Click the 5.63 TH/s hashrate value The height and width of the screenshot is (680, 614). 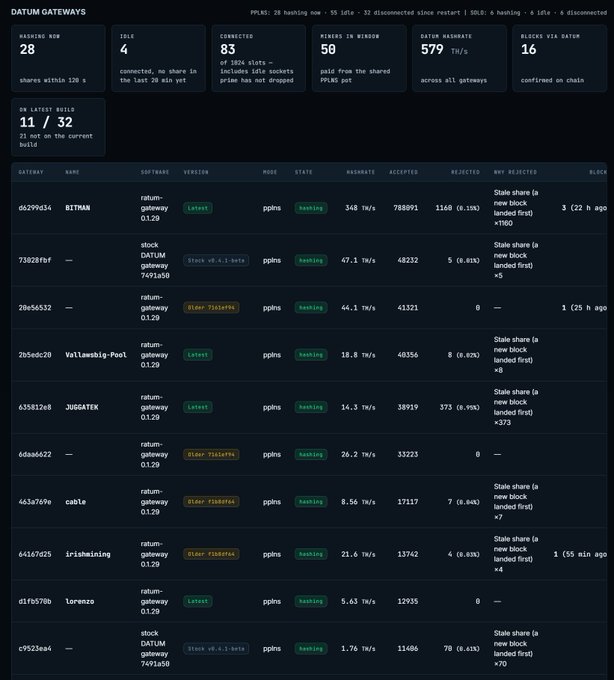coord(358,602)
